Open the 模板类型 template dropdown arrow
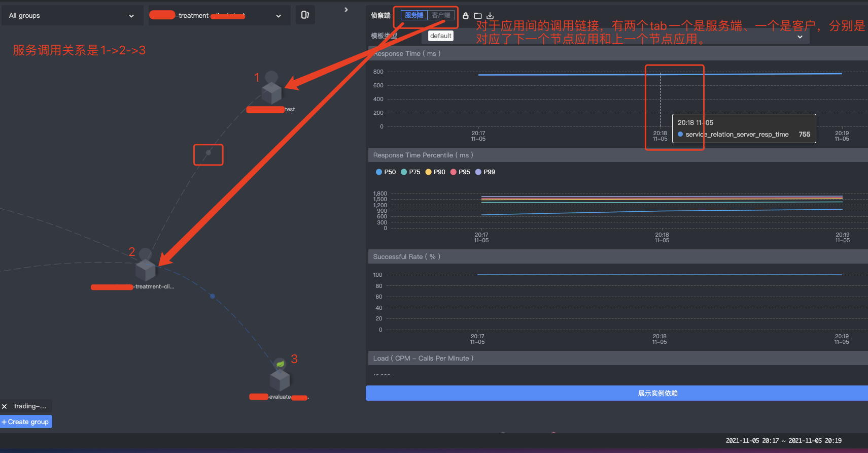 tap(800, 37)
